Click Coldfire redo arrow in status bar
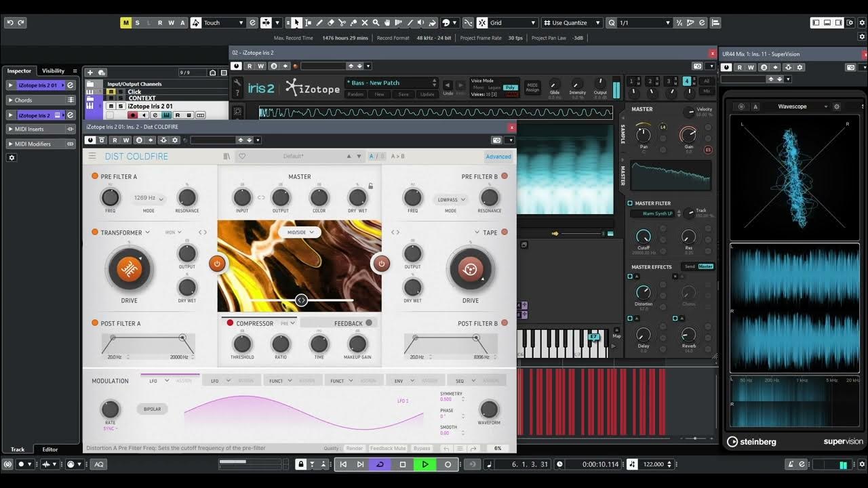868x488 pixels. (x=473, y=448)
